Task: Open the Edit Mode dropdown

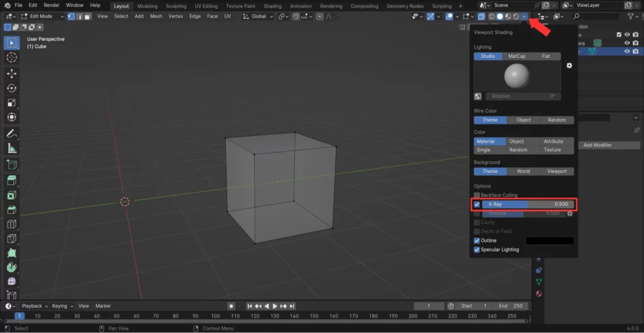Action: click(42, 16)
